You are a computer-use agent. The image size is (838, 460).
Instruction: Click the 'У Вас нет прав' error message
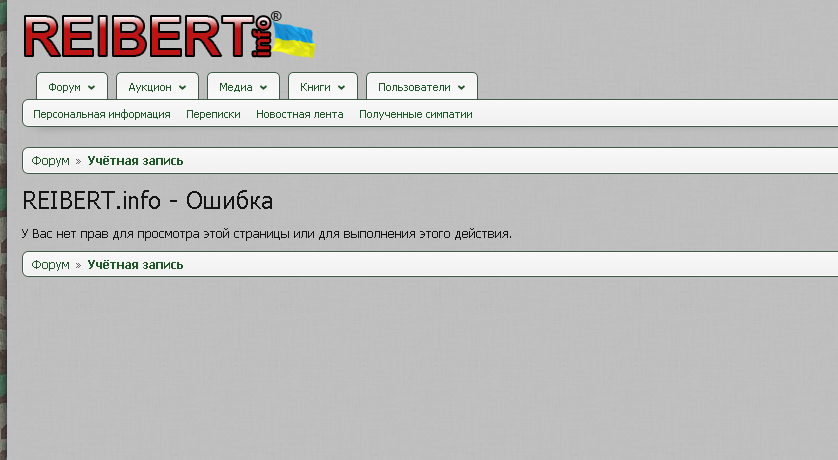[267, 234]
